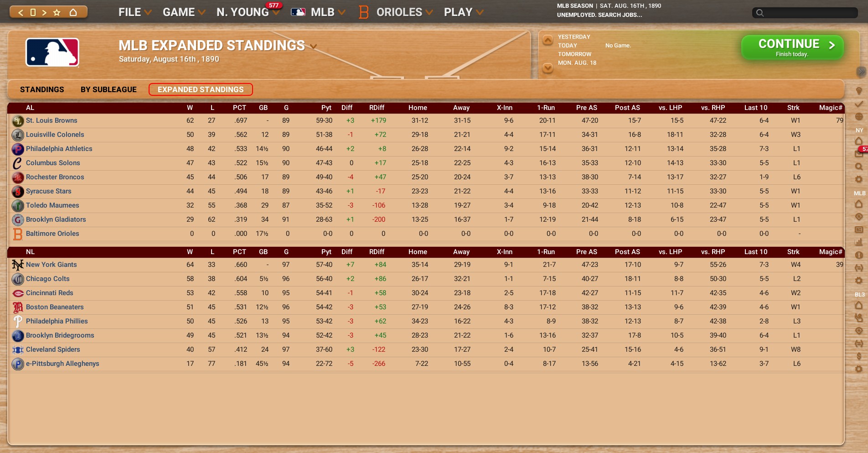Screen dimensions: 868x453
Task: Go to the home screen icon
Action: coord(73,12)
